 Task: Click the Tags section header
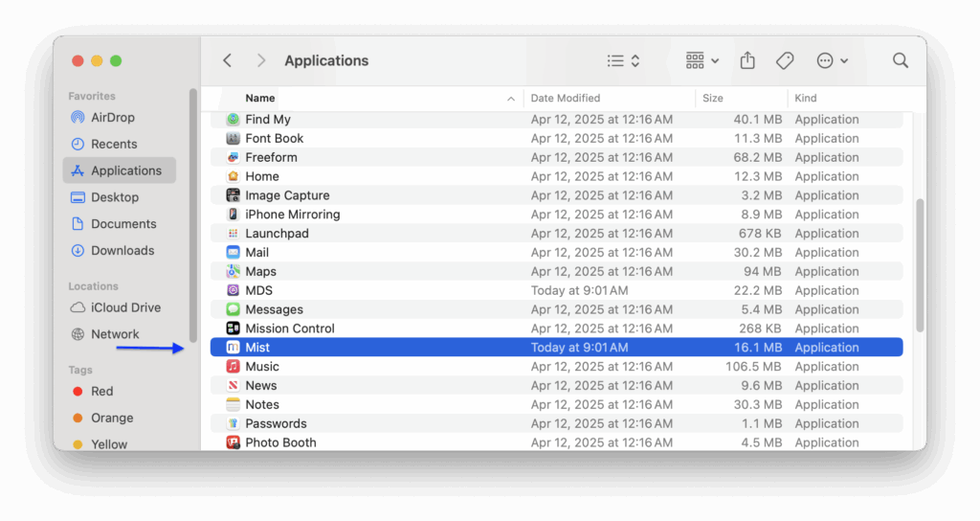pyautogui.click(x=80, y=370)
